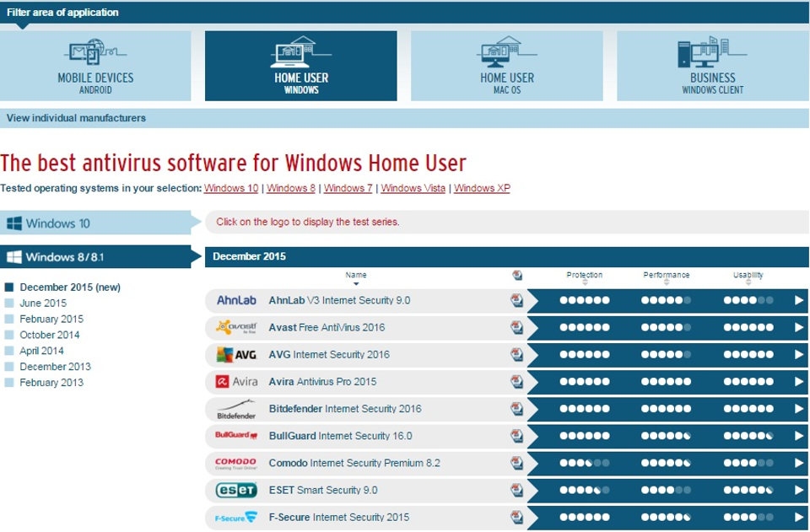Select December 2015 (new) test period

pos(70,287)
